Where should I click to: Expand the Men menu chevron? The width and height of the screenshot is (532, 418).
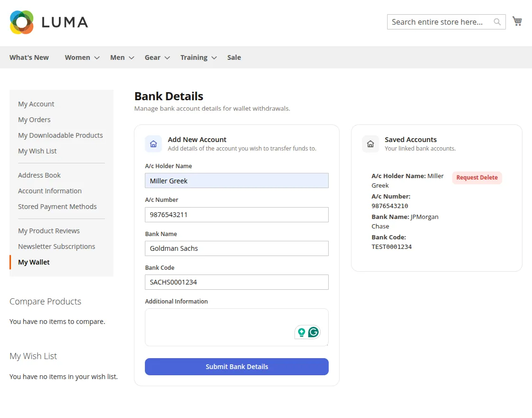click(x=131, y=57)
